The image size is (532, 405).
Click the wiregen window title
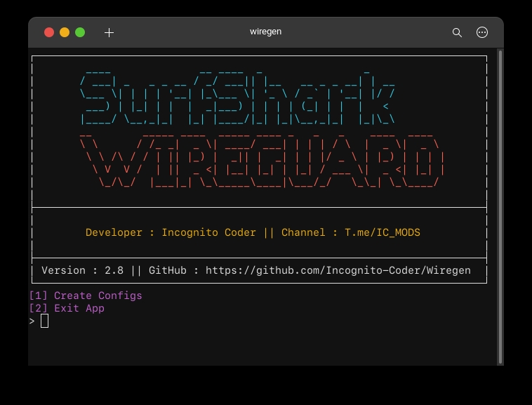click(266, 32)
